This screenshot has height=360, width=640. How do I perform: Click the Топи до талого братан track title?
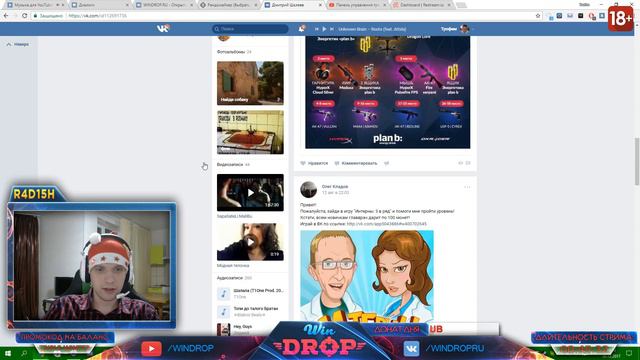[x=256, y=309]
